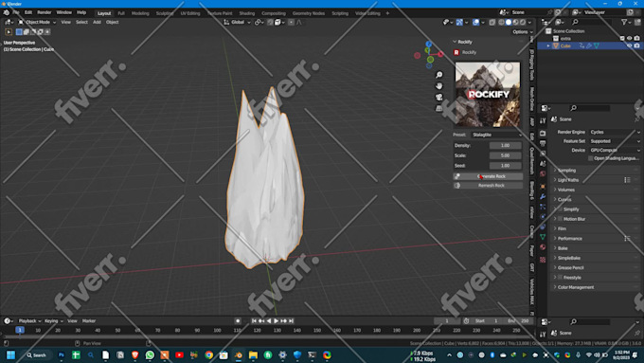Toggle the camera view gizmo icon
The image size is (644, 363).
point(439,97)
